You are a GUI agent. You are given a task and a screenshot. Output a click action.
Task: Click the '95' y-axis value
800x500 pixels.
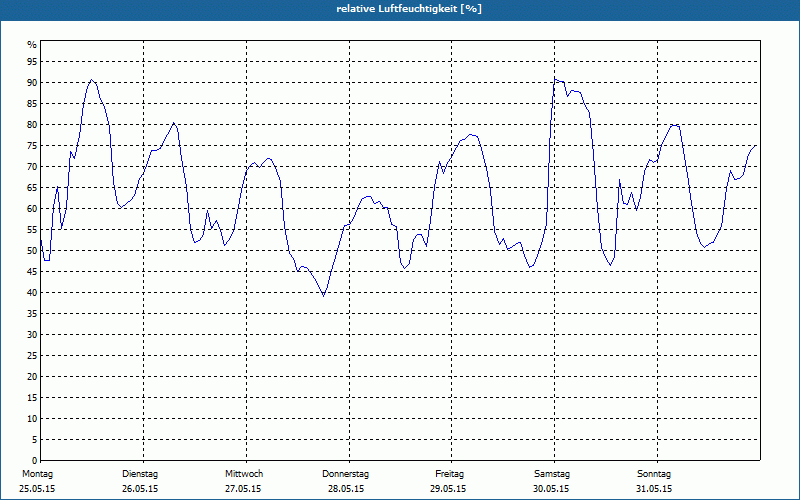32,62
